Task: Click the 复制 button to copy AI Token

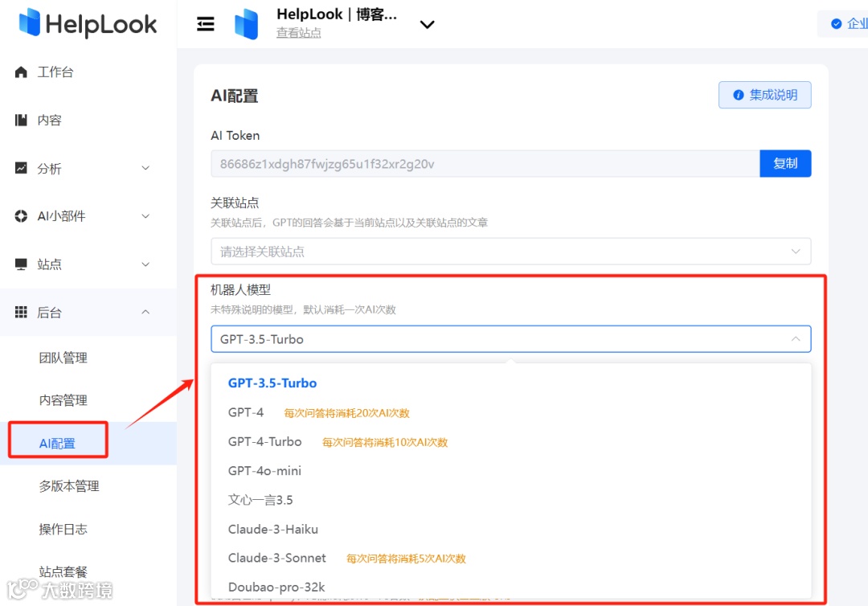Action: [x=785, y=162]
